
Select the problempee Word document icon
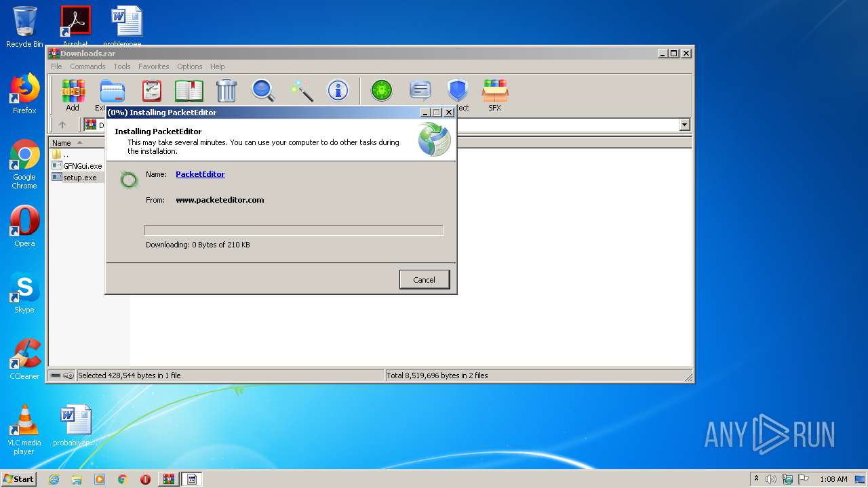pyautogui.click(x=126, y=27)
